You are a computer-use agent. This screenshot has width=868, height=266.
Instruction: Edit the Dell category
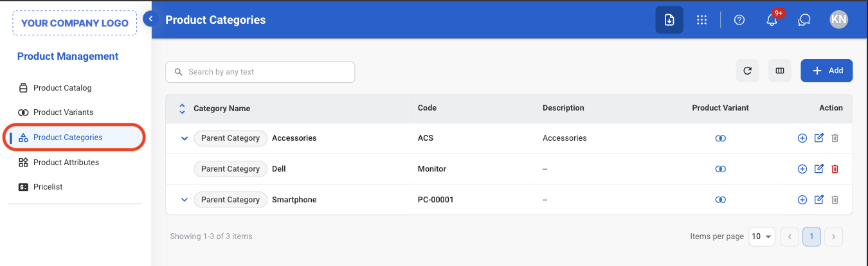[x=819, y=169]
